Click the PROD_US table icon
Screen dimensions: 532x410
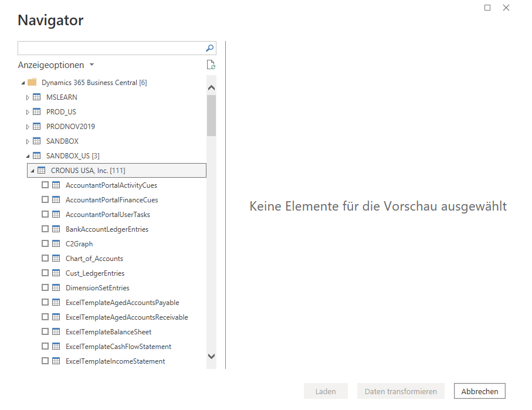click(x=36, y=111)
